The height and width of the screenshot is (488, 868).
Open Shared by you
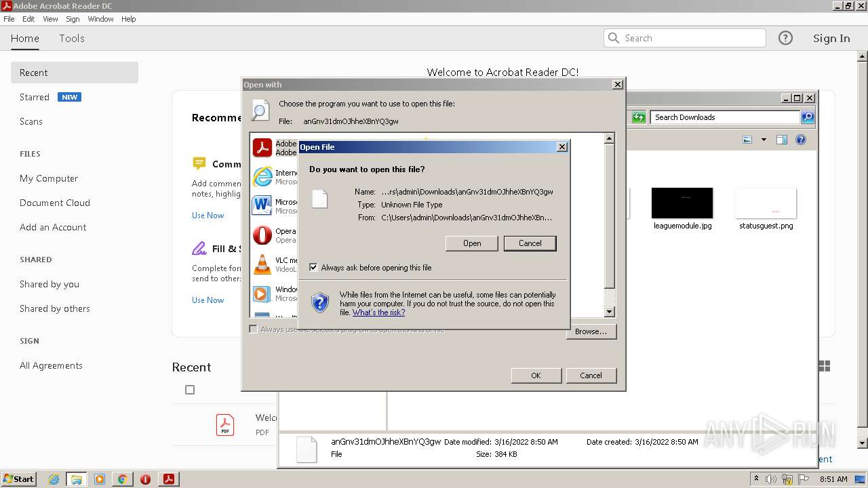tap(50, 284)
